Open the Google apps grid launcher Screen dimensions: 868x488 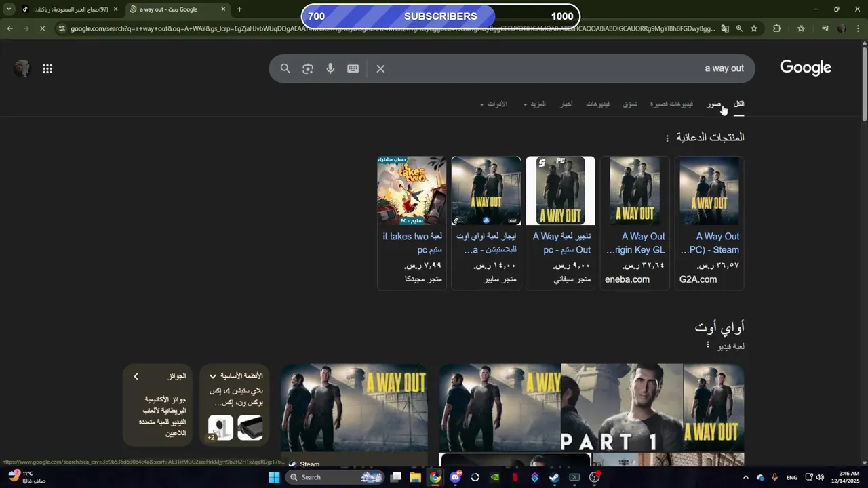47,68
